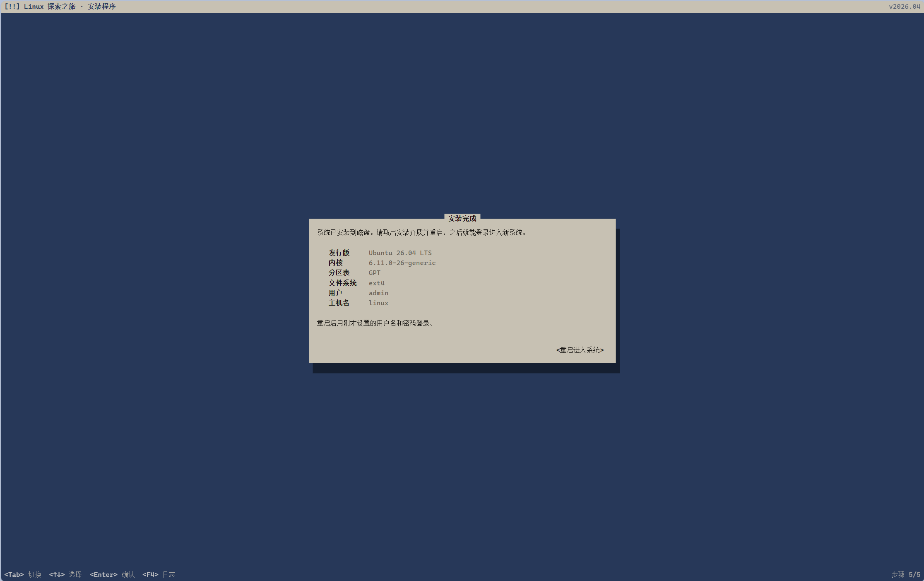Click the 步骤 5/5 indicator
Image resolution: width=924 pixels, height=581 pixels.
[x=906, y=574]
